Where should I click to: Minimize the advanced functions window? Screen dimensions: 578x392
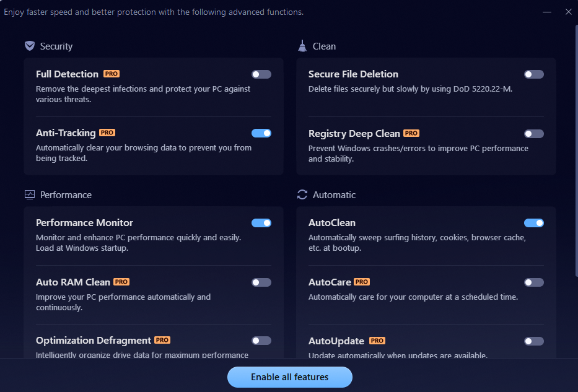click(547, 12)
